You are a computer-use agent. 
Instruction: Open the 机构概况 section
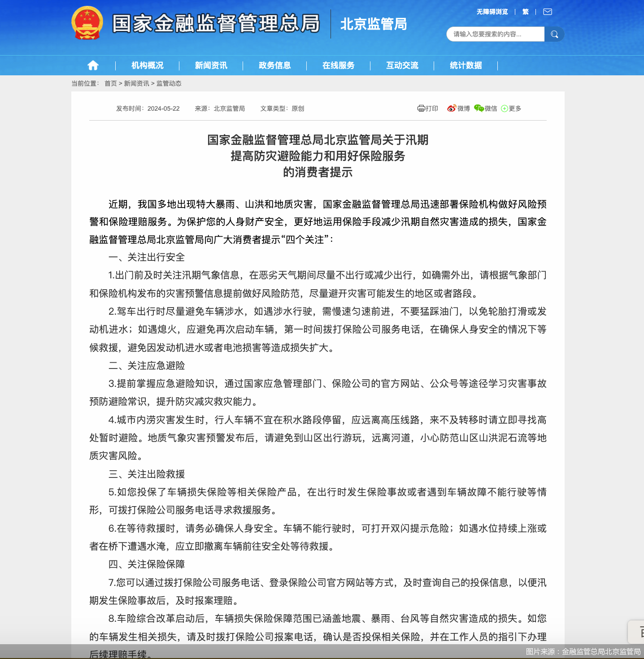click(x=147, y=65)
